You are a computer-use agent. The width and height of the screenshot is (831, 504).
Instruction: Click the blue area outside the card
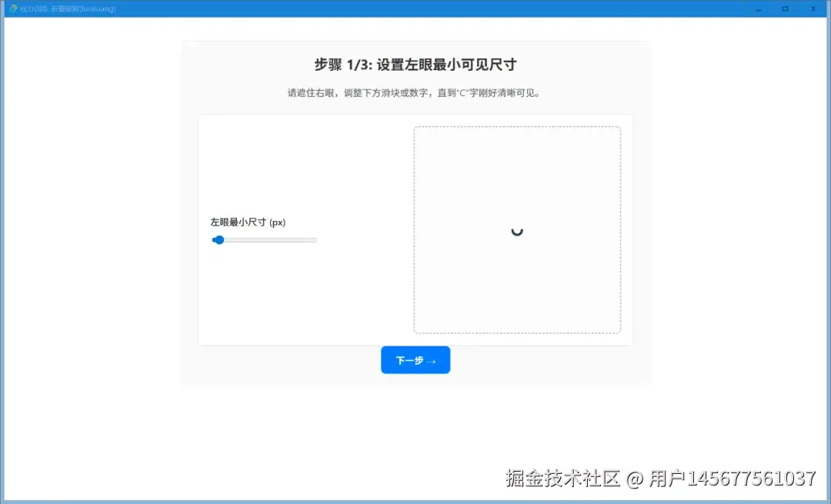pyautogui.click(x=92, y=231)
